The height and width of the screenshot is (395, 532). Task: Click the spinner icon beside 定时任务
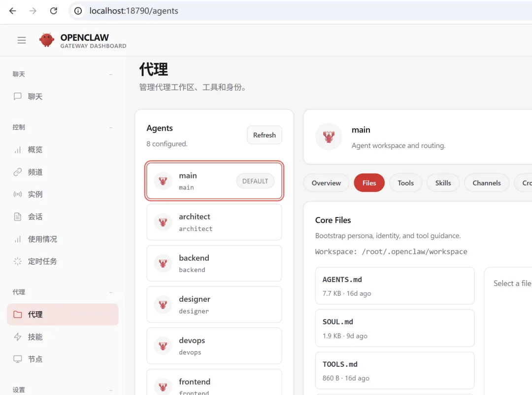pos(18,261)
